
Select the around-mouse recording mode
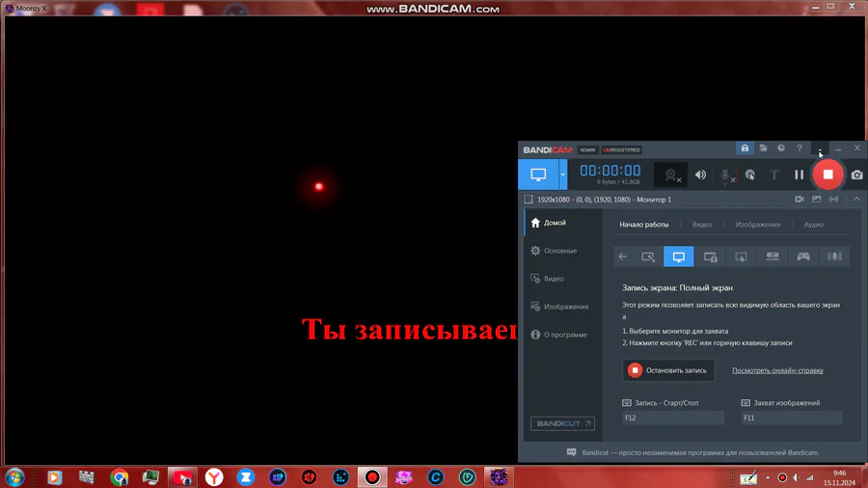(x=742, y=257)
